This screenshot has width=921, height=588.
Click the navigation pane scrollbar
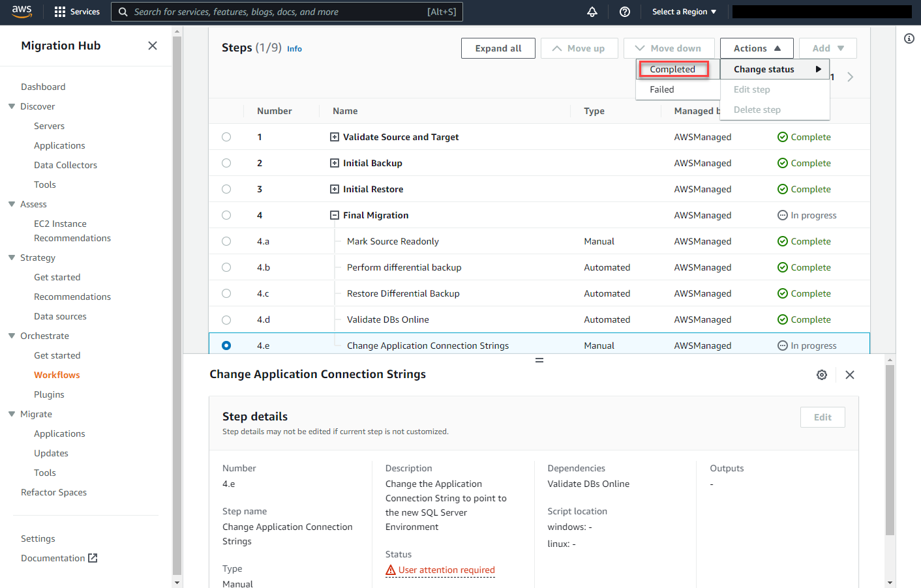point(177,306)
